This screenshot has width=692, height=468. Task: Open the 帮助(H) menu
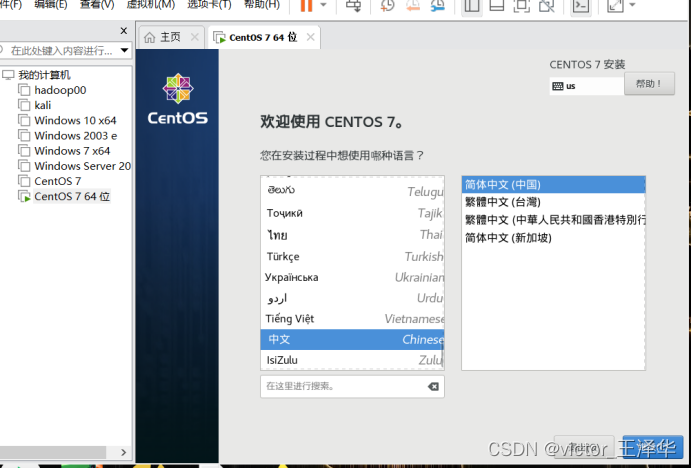click(x=262, y=5)
